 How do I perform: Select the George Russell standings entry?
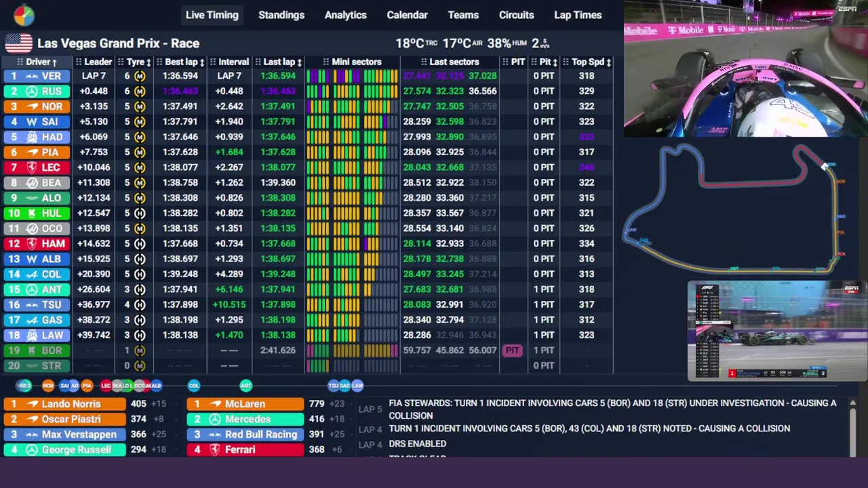coord(65,450)
